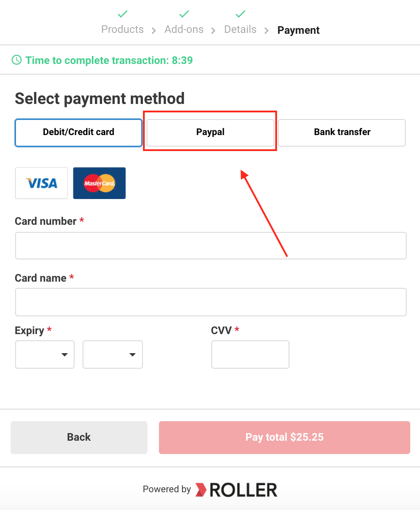
Task: Click the Visa card logo
Action: pyautogui.click(x=41, y=183)
